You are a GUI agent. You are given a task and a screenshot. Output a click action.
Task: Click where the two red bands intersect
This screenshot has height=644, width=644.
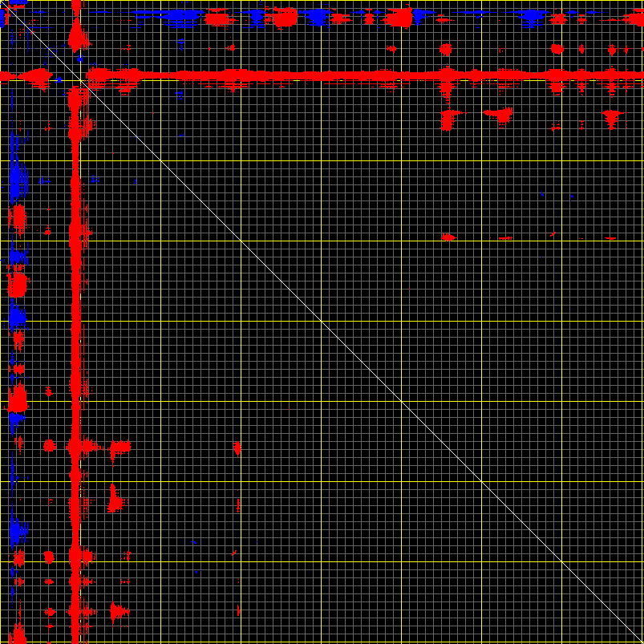(x=76, y=76)
